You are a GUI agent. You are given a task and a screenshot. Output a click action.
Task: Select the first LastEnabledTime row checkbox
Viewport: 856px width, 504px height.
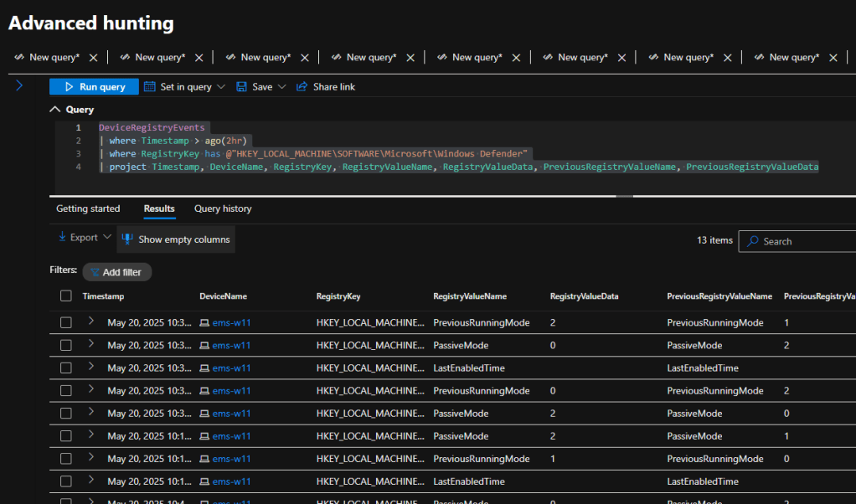(66, 368)
